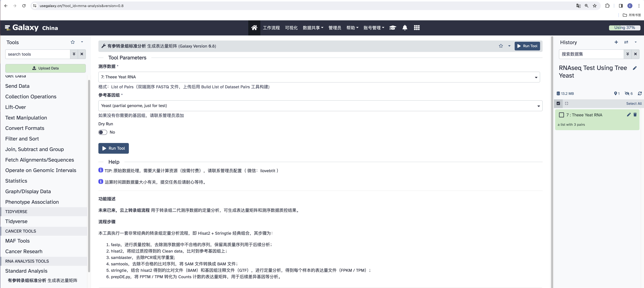
Task: Open the MAF Tools section
Action: click(x=17, y=241)
